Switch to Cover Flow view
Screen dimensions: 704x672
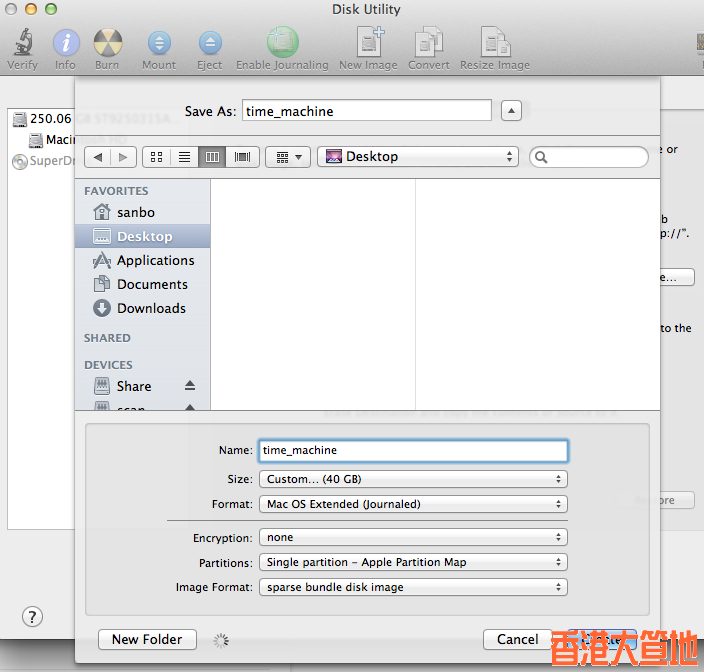(242, 157)
